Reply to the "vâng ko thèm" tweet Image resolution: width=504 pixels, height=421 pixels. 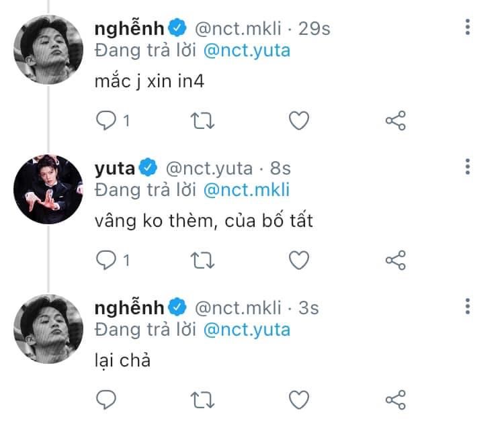[x=106, y=259]
